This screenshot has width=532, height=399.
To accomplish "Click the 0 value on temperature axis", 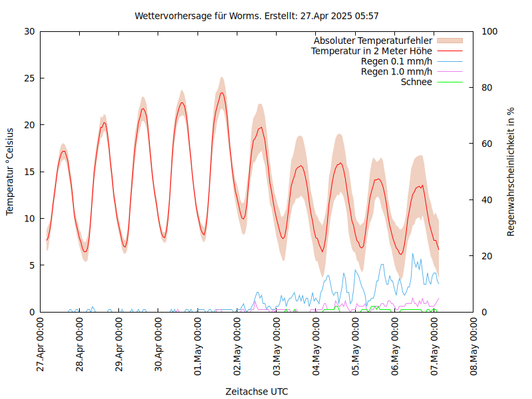I will point(33,312).
